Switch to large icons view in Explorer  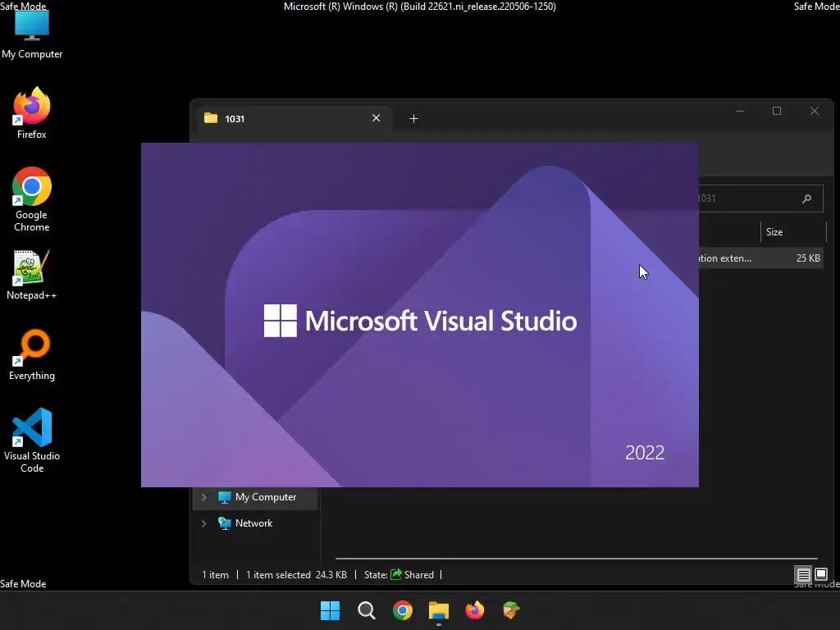820,575
